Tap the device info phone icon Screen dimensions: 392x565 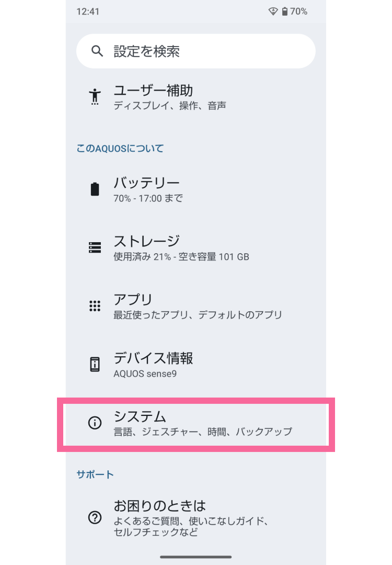click(x=95, y=364)
